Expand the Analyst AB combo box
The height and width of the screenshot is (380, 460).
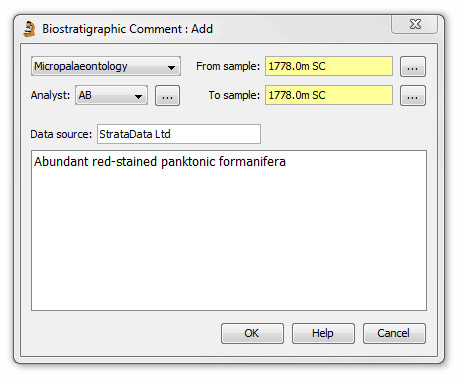[112, 95]
